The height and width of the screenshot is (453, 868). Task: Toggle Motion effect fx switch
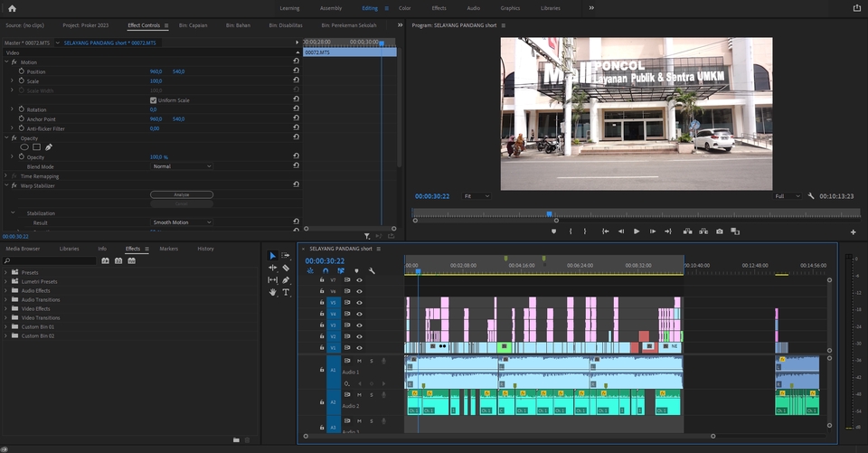pyautogui.click(x=14, y=62)
